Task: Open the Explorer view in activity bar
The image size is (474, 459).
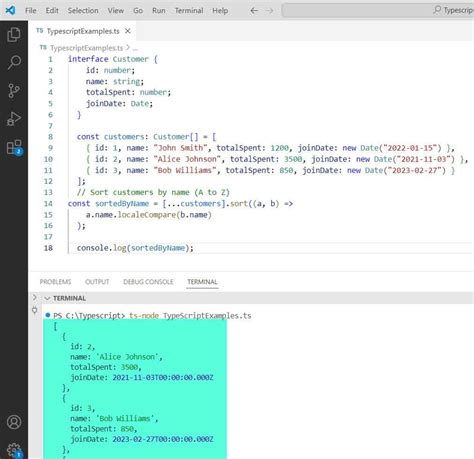Action: click(x=14, y=35)
